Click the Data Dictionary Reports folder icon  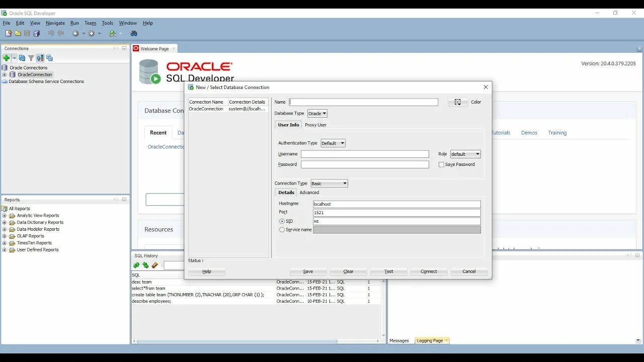click(x=12, y=222)
